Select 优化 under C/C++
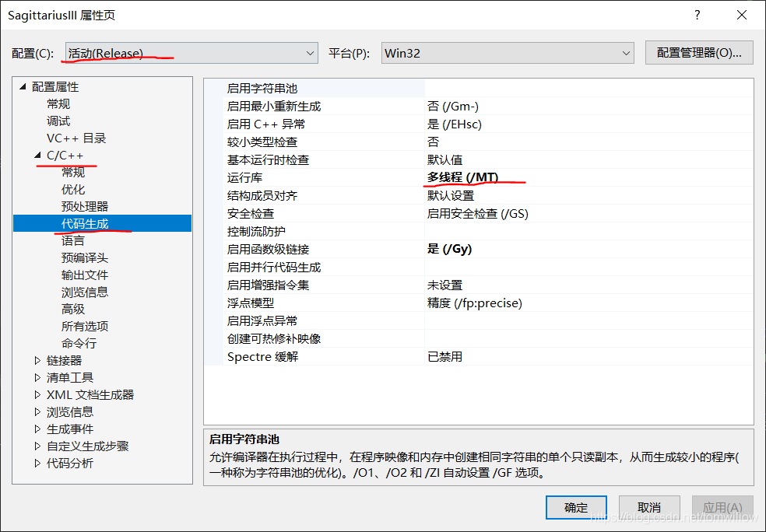The width and height of the screenshot is (766, 532). point(73,189)
